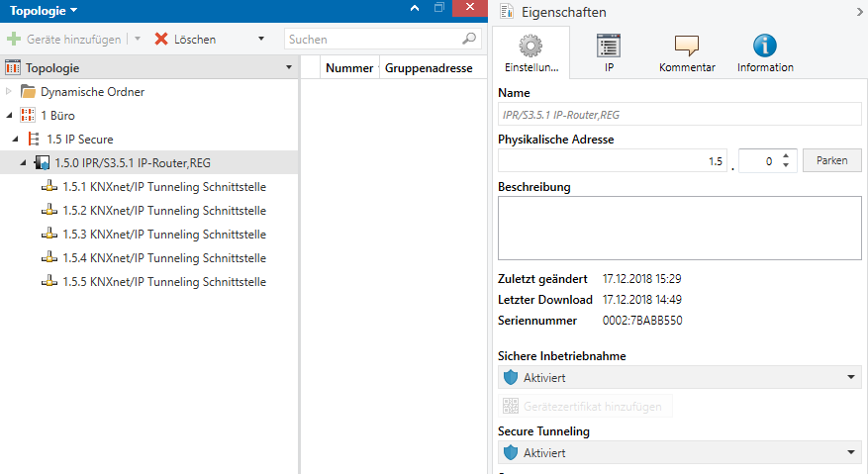Open the Sichere Inbetriebnahme dropdown

(679, 377)
